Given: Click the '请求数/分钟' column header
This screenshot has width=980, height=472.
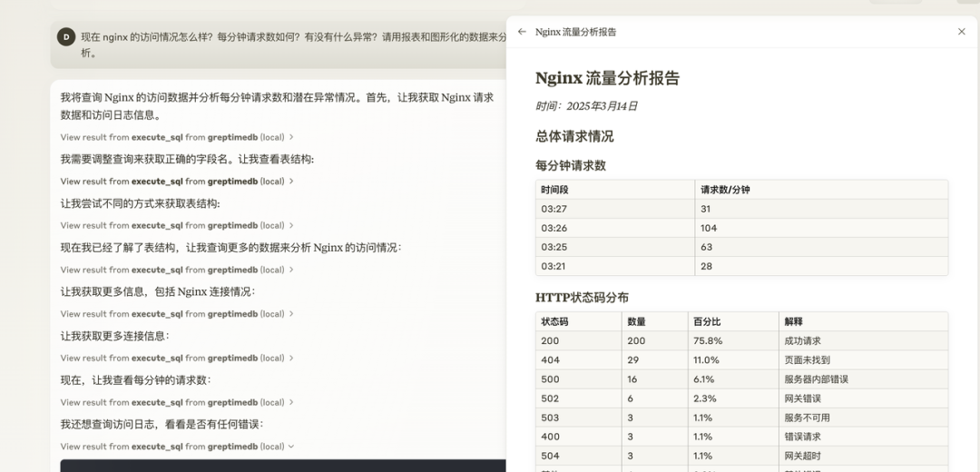Looking at the screenshot, I should coord(821,190).
